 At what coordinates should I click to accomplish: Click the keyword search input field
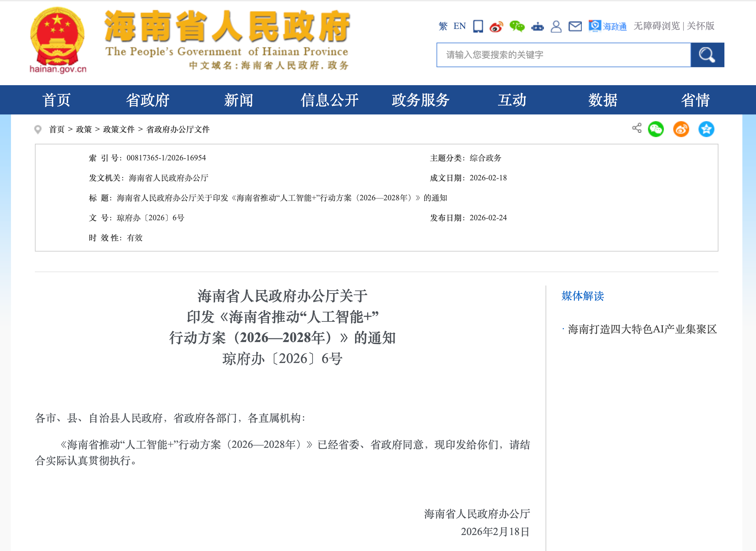pos(563,55)
